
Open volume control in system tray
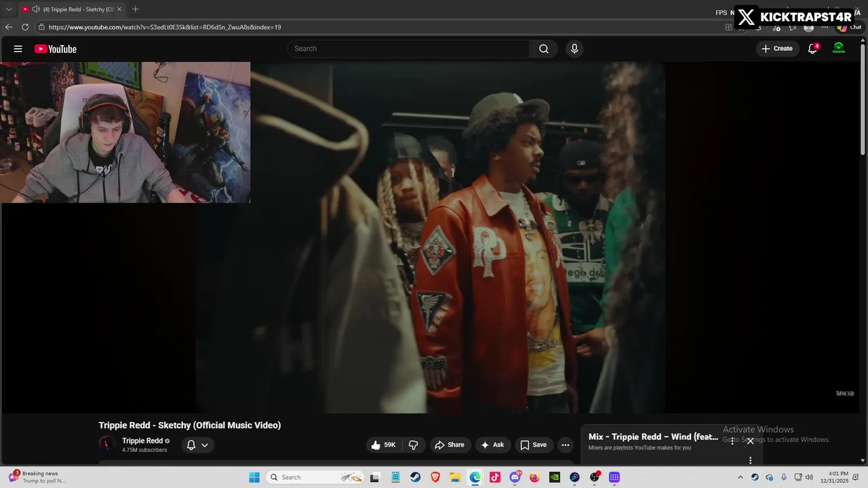tap(809, 477)
